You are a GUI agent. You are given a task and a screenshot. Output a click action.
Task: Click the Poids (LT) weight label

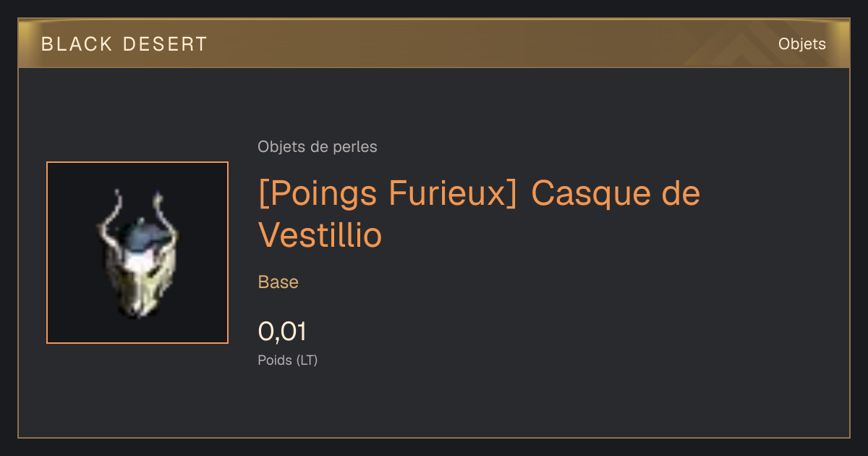[288, 360]
